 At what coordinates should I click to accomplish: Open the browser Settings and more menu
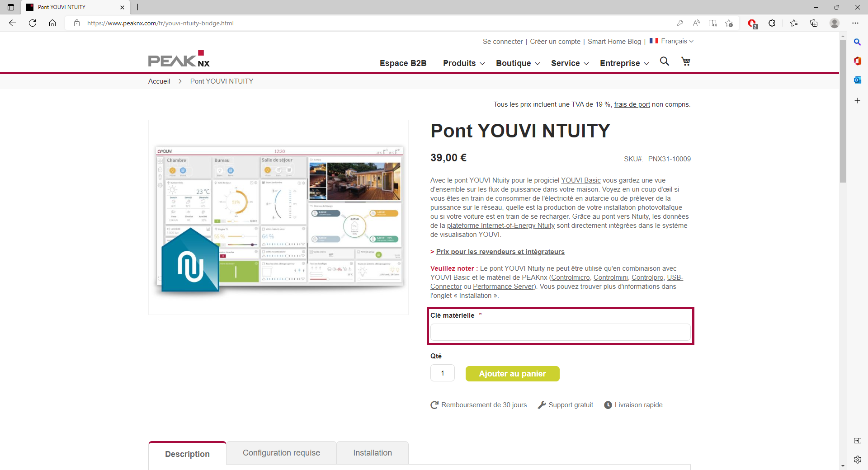(855, 23)
